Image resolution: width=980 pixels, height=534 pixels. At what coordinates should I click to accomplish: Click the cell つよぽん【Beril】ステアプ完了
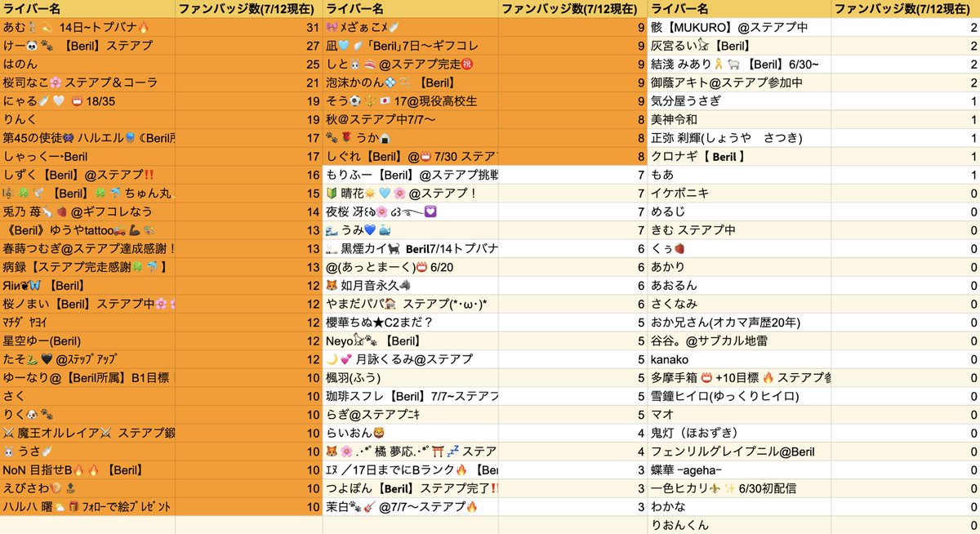[412, 488]
